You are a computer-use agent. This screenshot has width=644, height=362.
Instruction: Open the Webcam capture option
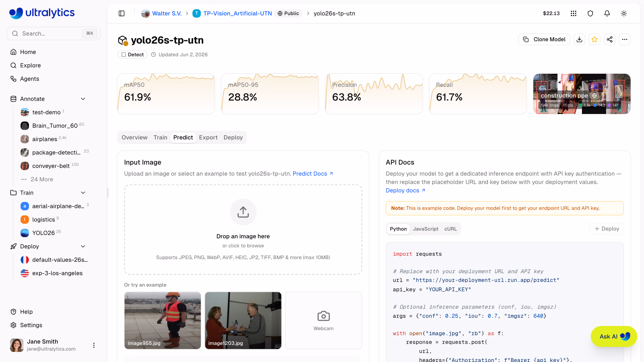coord(324,320)
